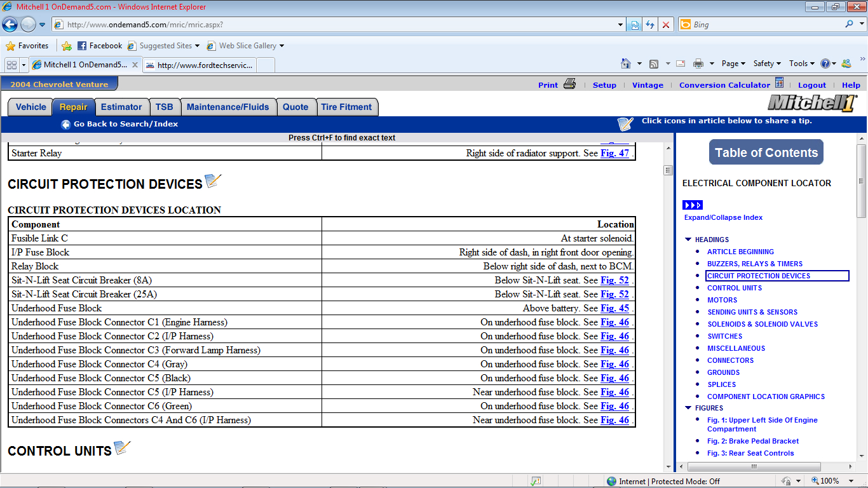Collapse the FIGURES section in Table of Contents
The height and width of the screenshot is (488, 868).
coord(688,408)
